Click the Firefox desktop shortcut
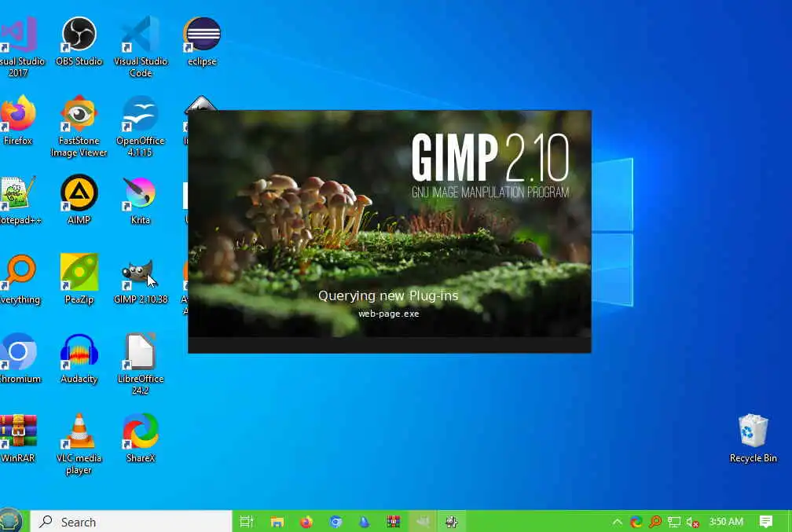 click(x=18, y=120)
